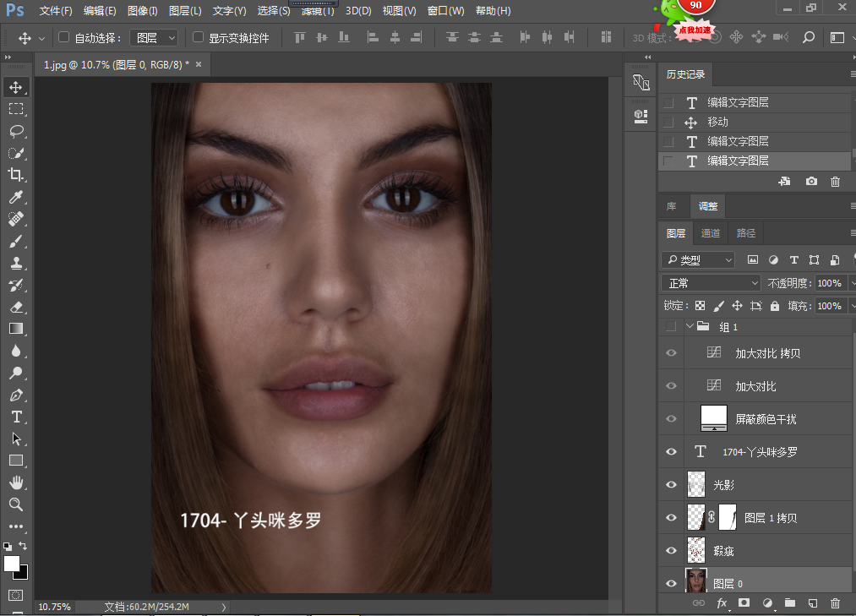Viewport: 856px width, 616px height.
Task: Click the add layer mask icon
Action: (x=744, y=603)
